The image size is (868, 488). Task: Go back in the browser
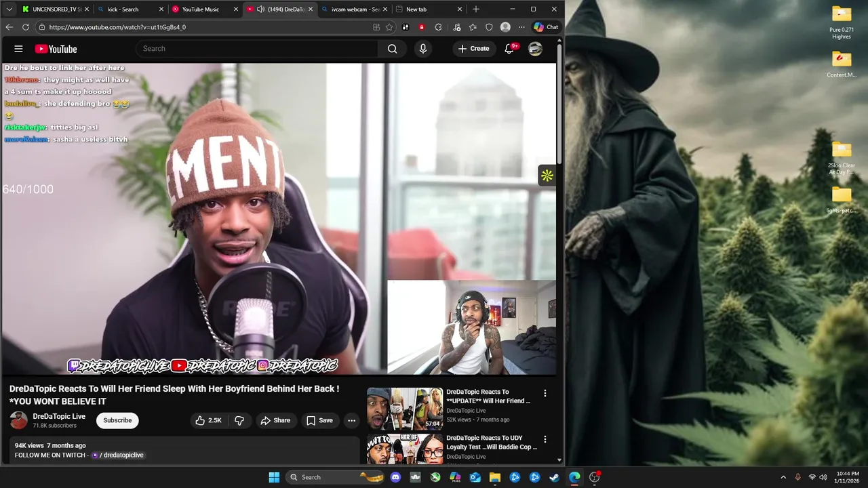click(x=9, y=27)
